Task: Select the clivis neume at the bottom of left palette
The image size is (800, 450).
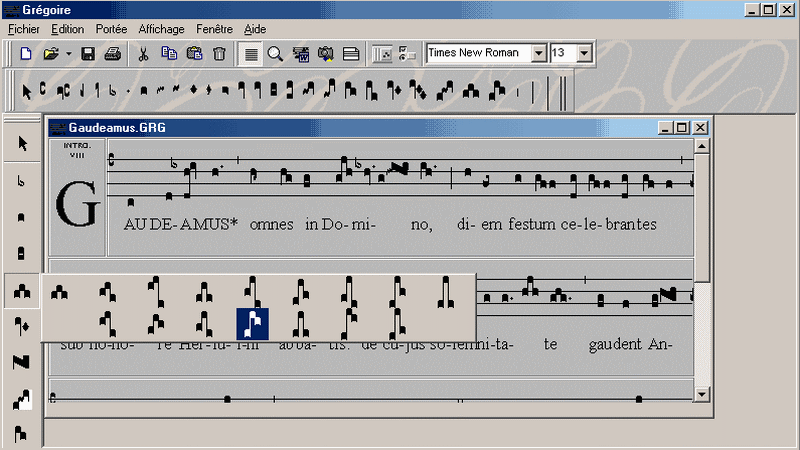Action: point(20,434)
